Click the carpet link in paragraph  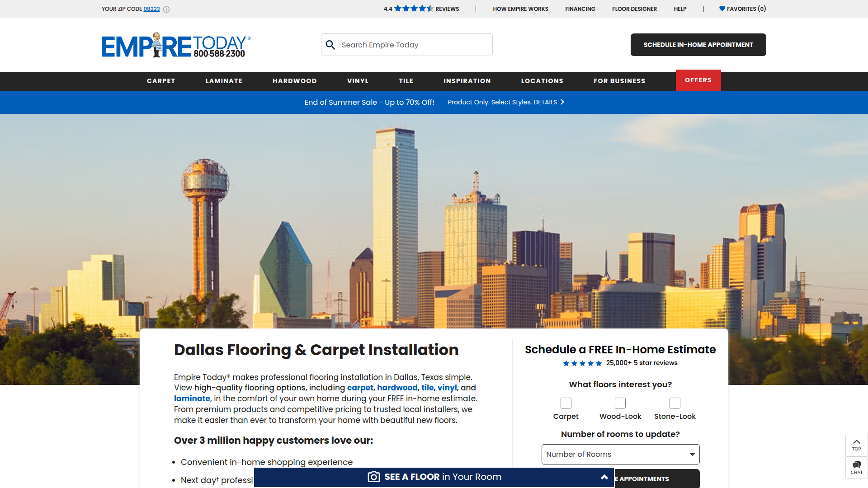pos(360,388)
